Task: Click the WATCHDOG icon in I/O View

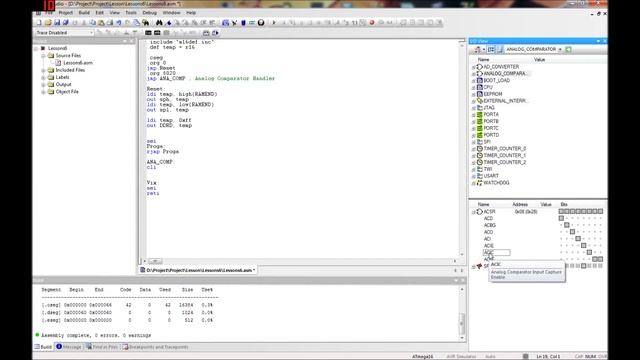Action: tap(480, 183)
